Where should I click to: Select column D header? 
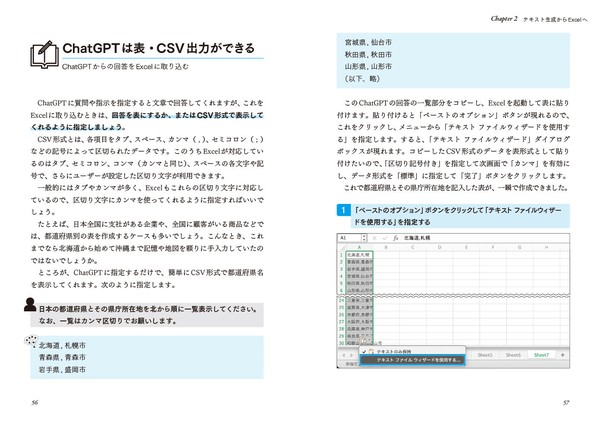tap(439, 248)
